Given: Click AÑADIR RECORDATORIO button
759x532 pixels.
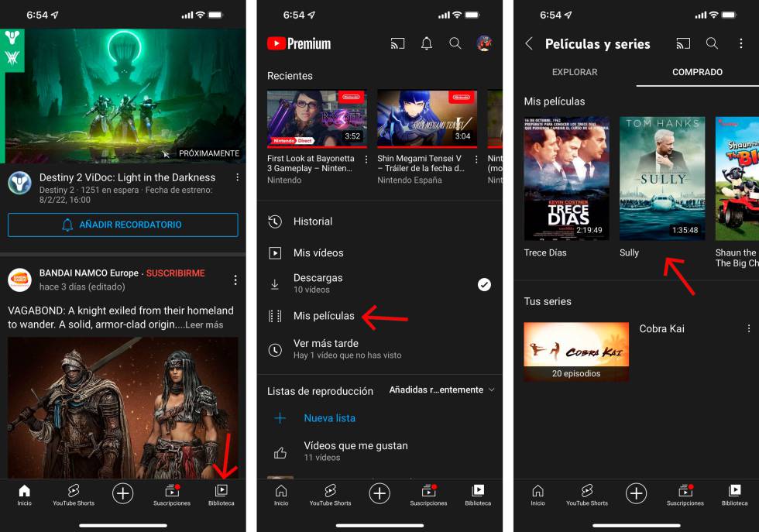Looking at the screenshot, I should (x=123, y=225).
